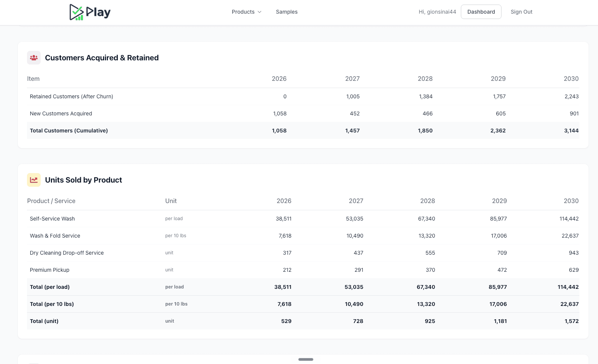This screenshot has width=598, height=364.
Task: Click the Retained Customers (After Churn) row
Action: 303,96
